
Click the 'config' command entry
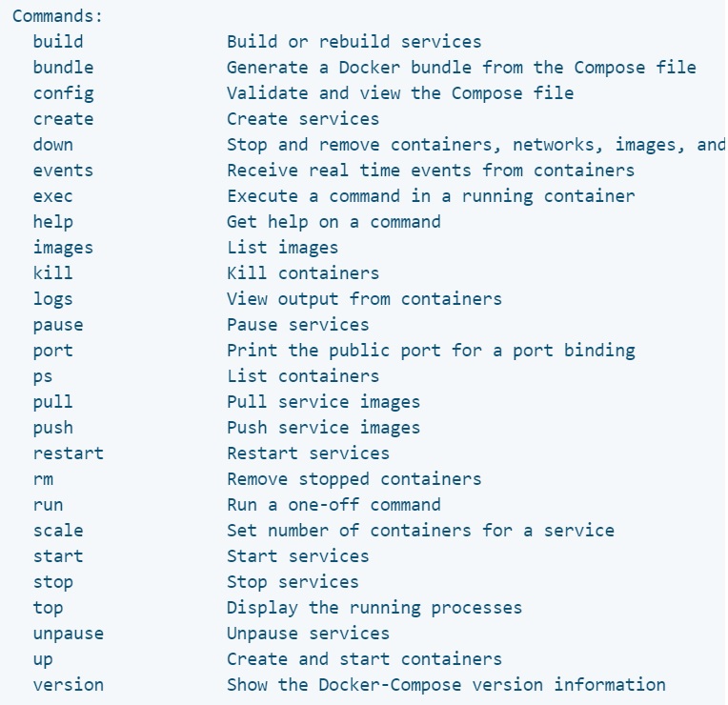click(63, 93)
